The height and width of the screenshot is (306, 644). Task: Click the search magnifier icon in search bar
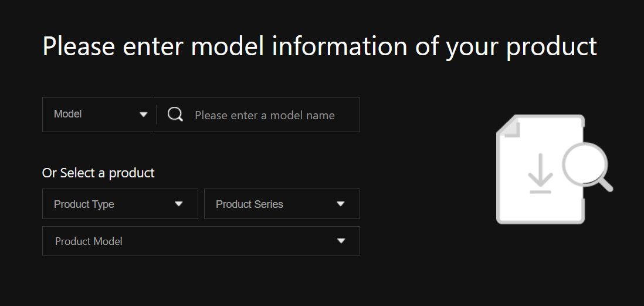[175, 115]
